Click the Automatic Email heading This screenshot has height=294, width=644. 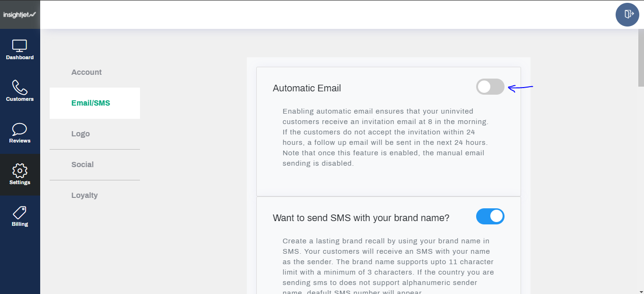pos(307,88)
